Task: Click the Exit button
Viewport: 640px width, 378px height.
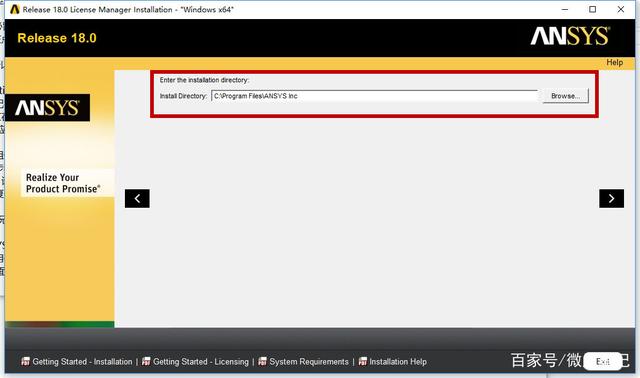Action: point(602,361)
